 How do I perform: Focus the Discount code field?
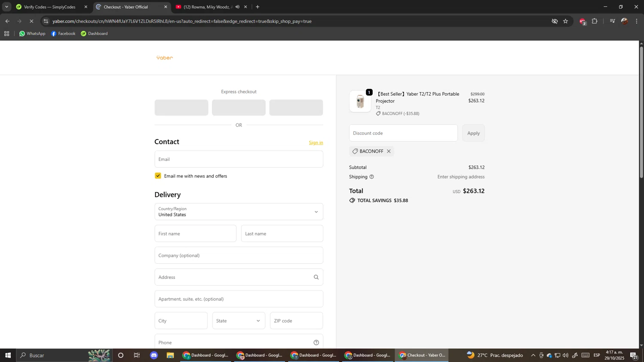404,133
